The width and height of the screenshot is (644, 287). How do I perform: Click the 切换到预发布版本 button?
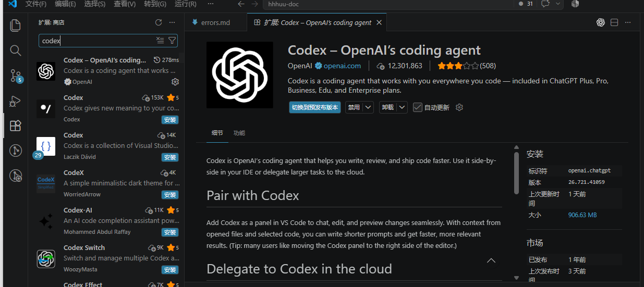click(315, 107)
